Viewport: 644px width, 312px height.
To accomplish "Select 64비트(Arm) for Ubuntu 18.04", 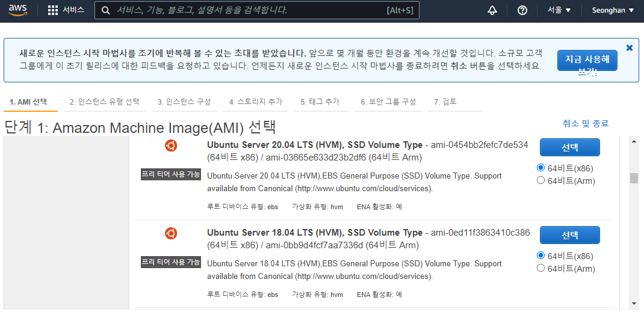I will [x=540, y=268].
